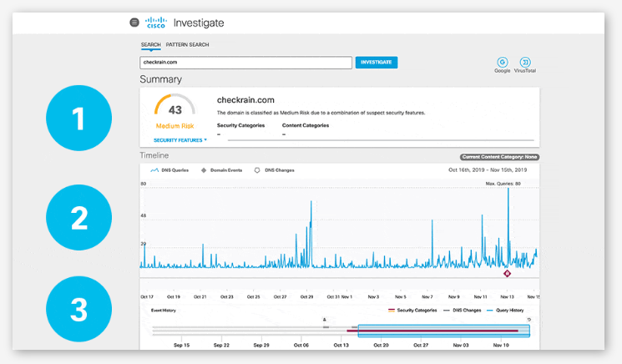This screenshot has width=622, height=364.
Task: Toggle Domain Events legend in timeline
Action: click(x=222, y=170)
